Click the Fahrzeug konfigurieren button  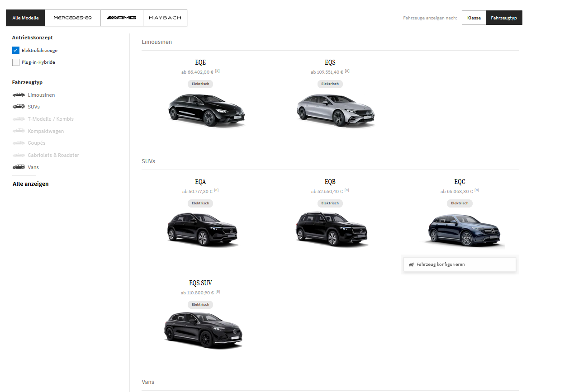coord(460,264)
